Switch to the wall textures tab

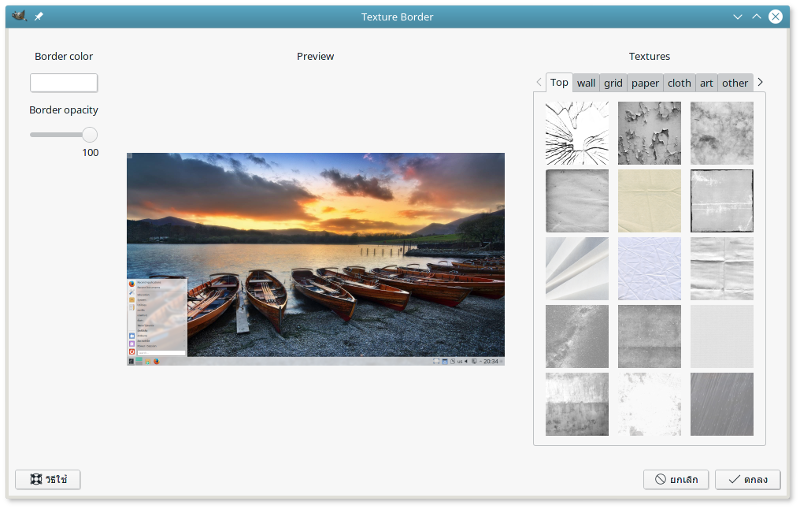click(586, 83)
